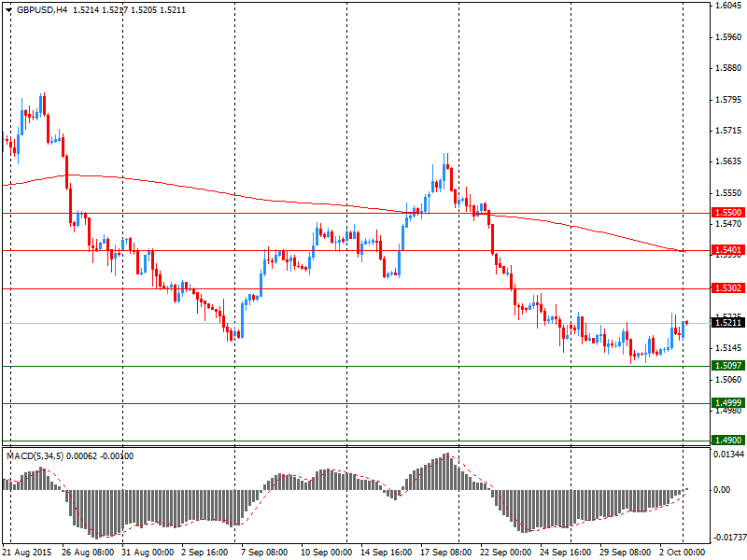Select the GBPUSD,H4 chart title text
The width and height of the screenshot is (747, 560).
pos(42,10)
